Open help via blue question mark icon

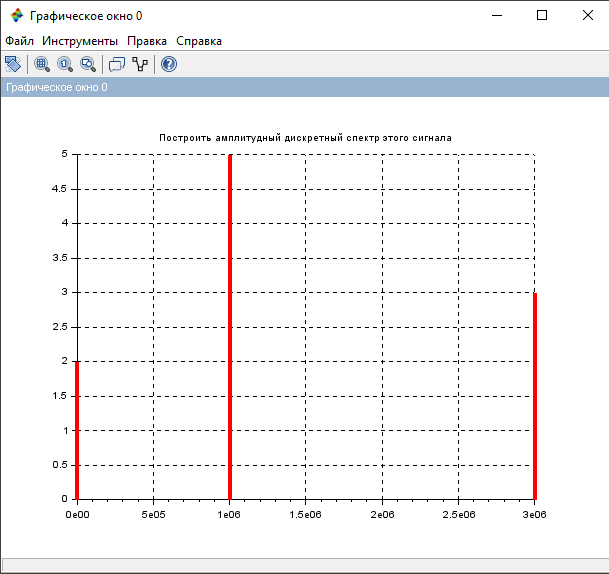(x=169, y=64)
